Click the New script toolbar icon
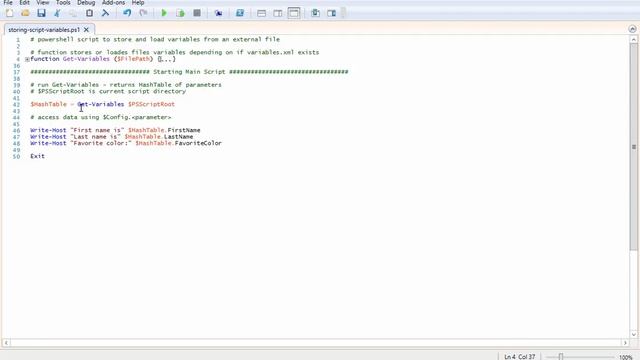This screenshot has width=640, height=360. coord(9,13)
